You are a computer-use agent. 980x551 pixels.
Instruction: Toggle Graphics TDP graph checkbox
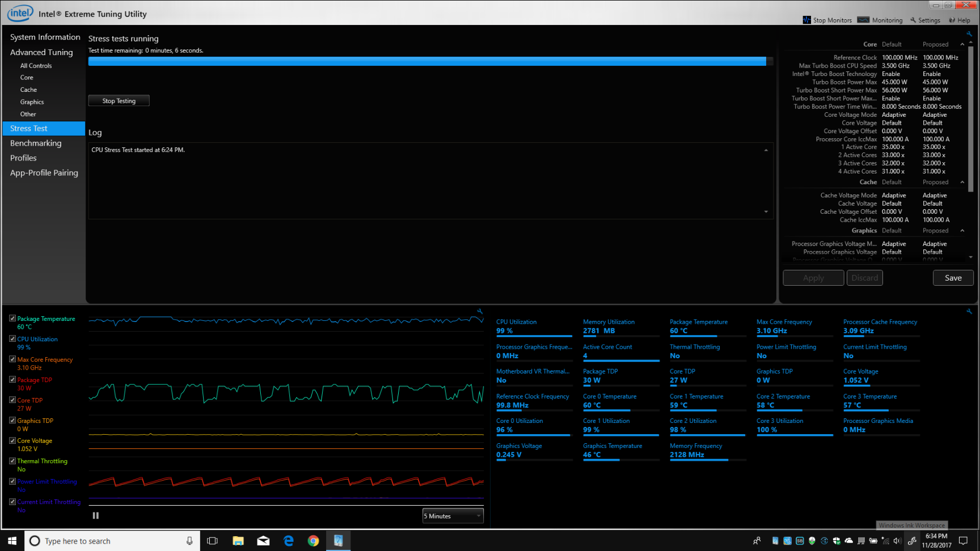[x=12, y=421]
